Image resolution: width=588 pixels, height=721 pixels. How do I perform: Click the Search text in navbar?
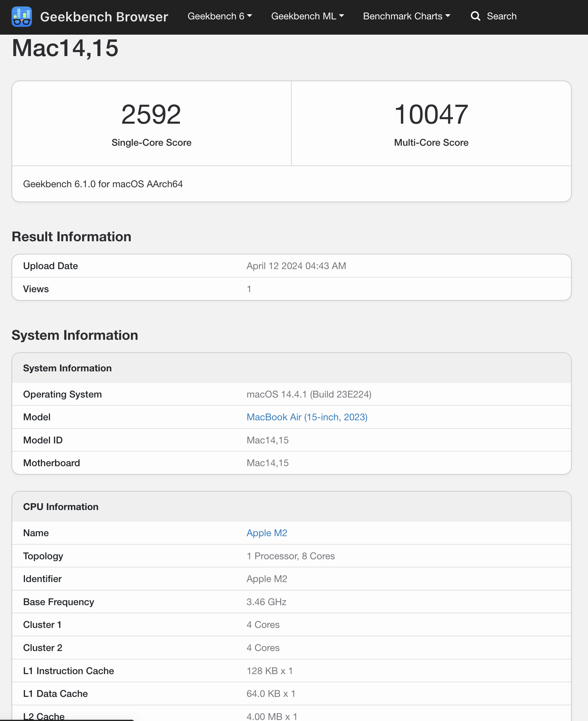click(501, 16)
